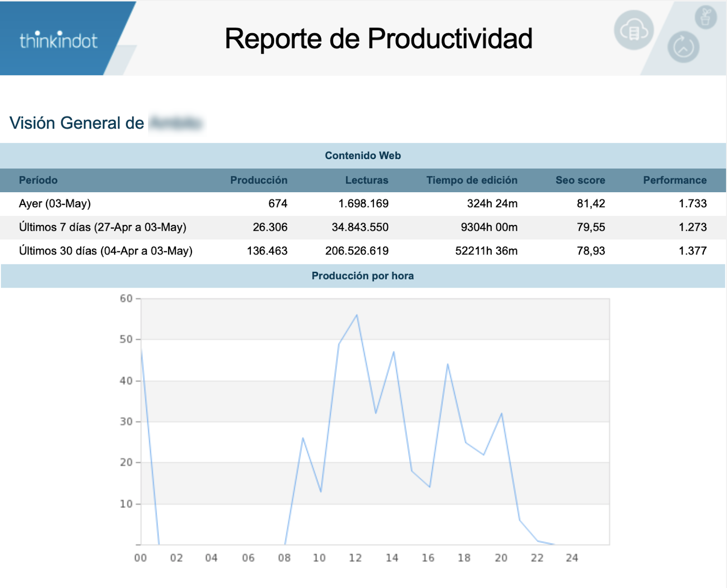
Task: Select the Últimos 7 días row label
Action: [x=103, y=227]
